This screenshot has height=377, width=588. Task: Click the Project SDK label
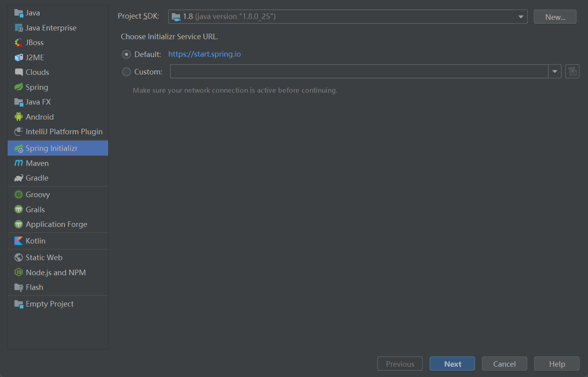pyautogui.click(x=138, y=16)
